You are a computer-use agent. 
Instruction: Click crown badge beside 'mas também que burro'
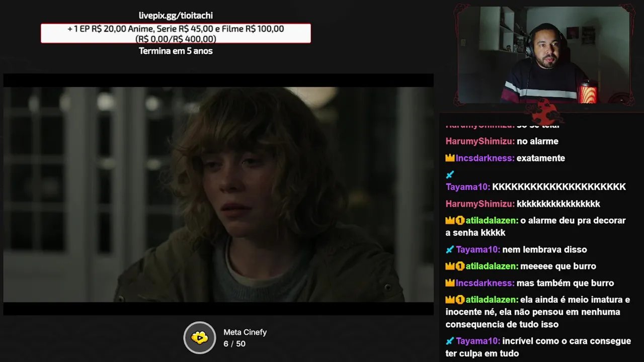[450, 283]
